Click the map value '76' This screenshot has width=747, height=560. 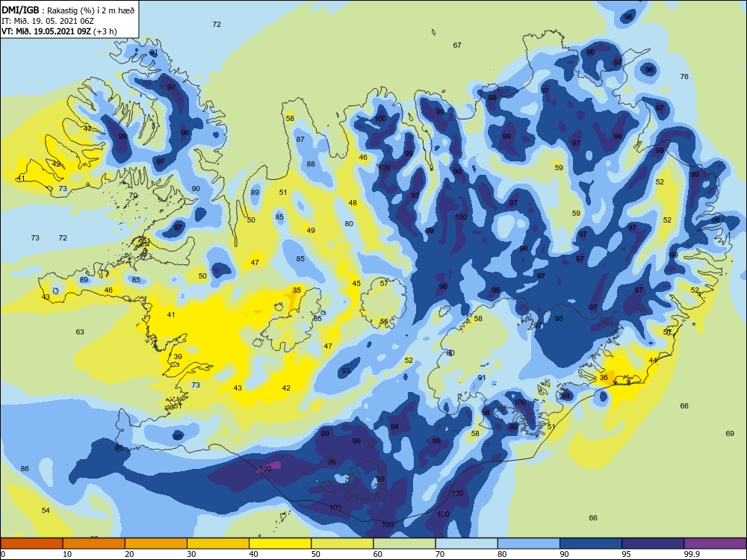684,76
